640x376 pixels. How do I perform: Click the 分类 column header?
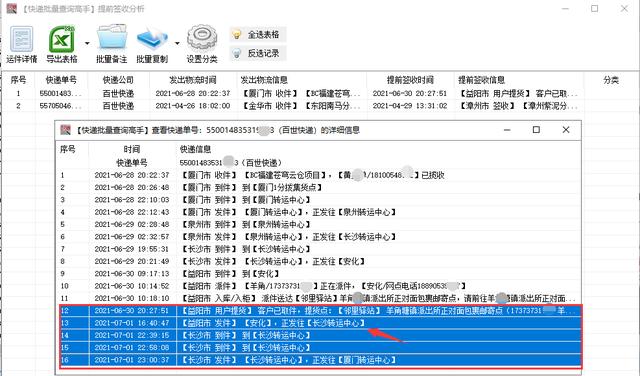pyautogui.click(x=611, y=80)
